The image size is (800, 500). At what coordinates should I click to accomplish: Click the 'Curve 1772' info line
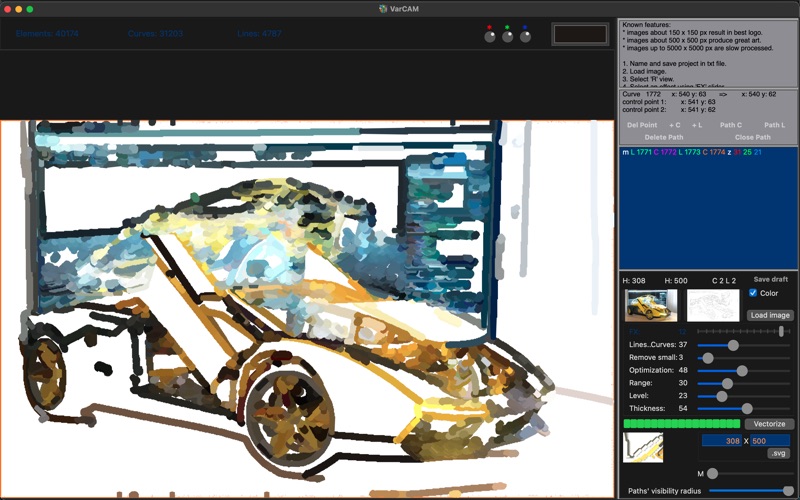(699, 94)
